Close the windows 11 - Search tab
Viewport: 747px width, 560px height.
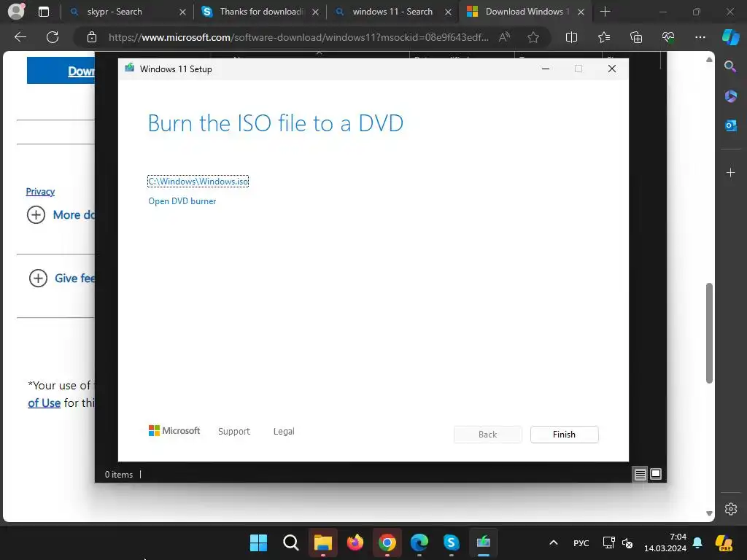click(448, 12)
